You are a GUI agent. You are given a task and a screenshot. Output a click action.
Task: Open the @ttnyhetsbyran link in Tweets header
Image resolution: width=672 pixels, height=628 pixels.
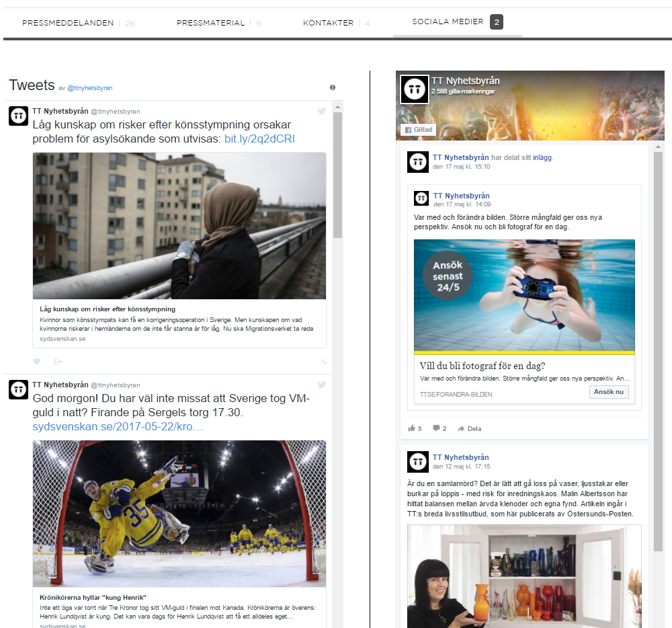[89, 88]
